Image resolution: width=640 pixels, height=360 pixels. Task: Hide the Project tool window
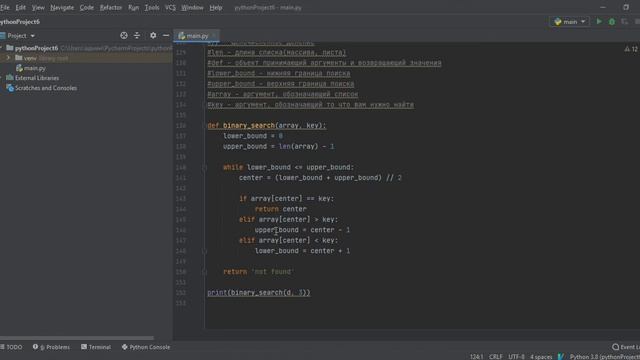pos(166,36)
